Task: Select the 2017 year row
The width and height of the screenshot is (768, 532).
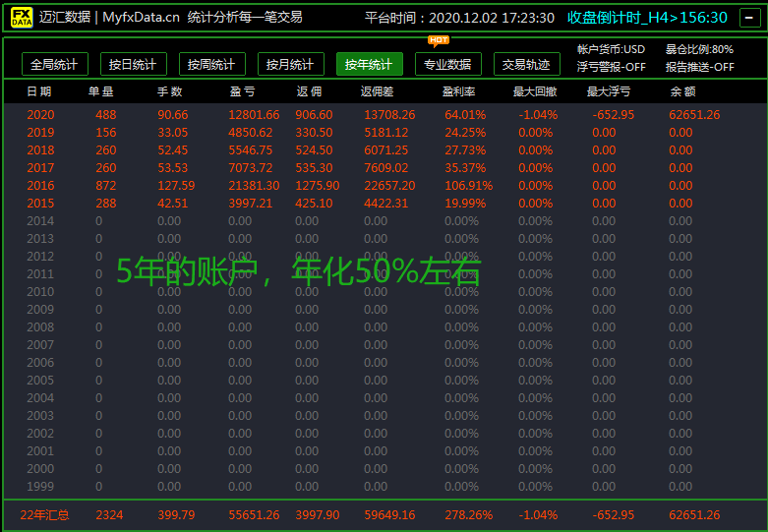Action: pos(384,168)
